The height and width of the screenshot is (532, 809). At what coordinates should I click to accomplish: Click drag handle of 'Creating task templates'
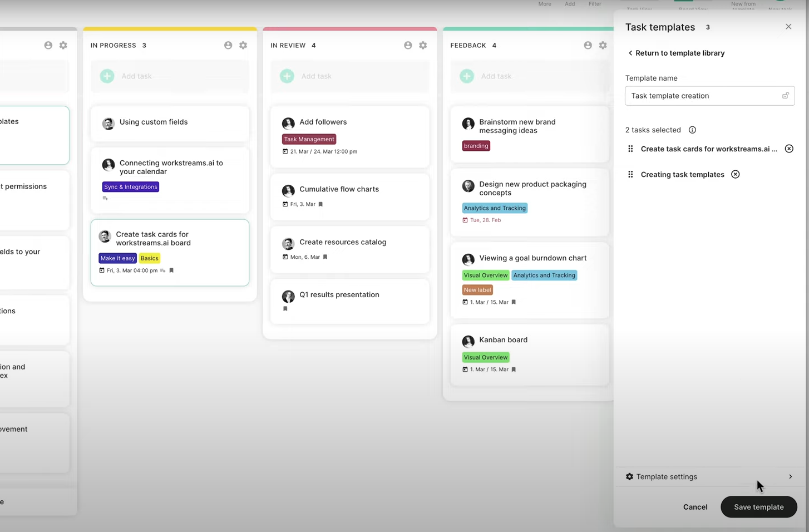click(630, 175)
